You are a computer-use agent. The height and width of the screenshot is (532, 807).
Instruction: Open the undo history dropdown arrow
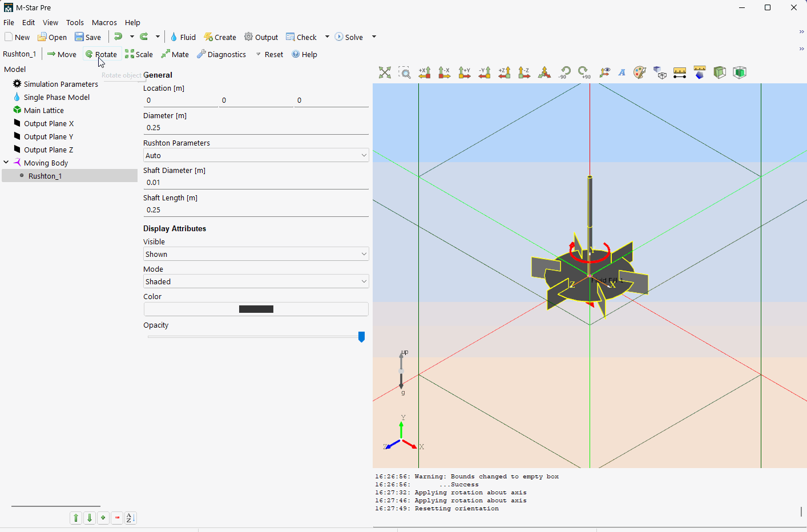pos(132,37)
